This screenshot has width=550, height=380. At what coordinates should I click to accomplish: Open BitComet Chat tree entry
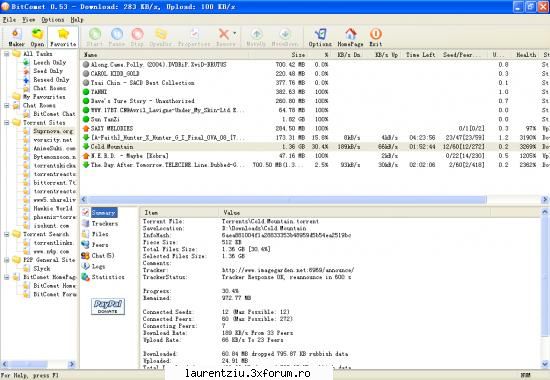click(54, 114)
